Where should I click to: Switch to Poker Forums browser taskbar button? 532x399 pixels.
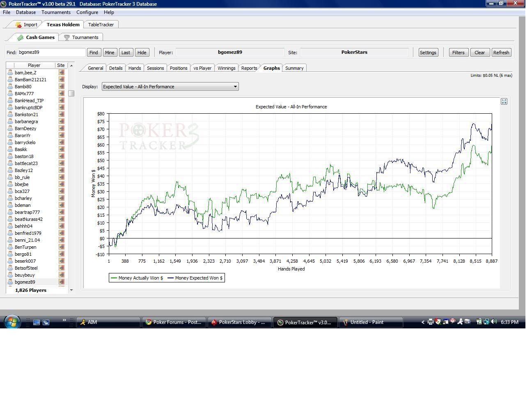click(174, 322)
